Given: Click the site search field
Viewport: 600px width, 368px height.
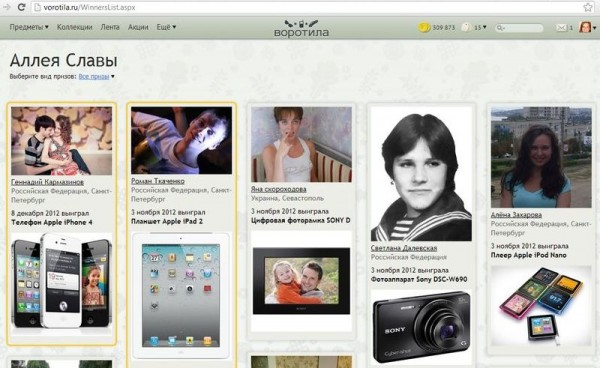Looking at the screenshot, I should [x=519, y=28].
